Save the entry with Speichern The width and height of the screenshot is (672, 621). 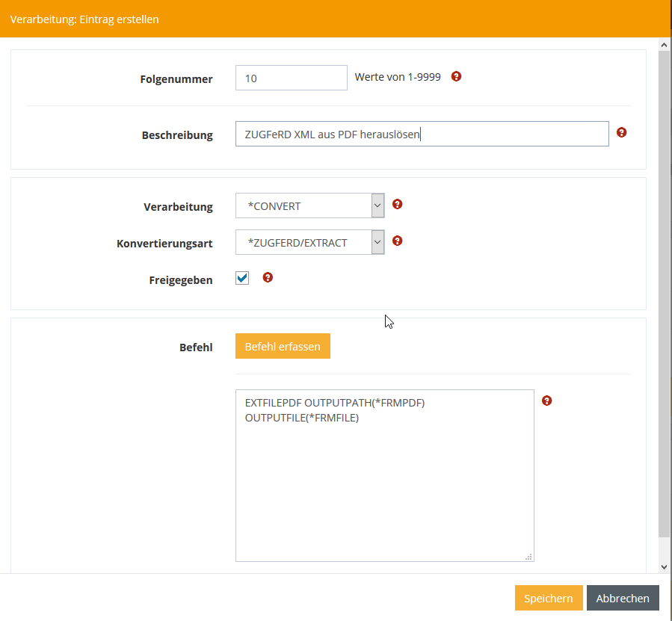548,598
